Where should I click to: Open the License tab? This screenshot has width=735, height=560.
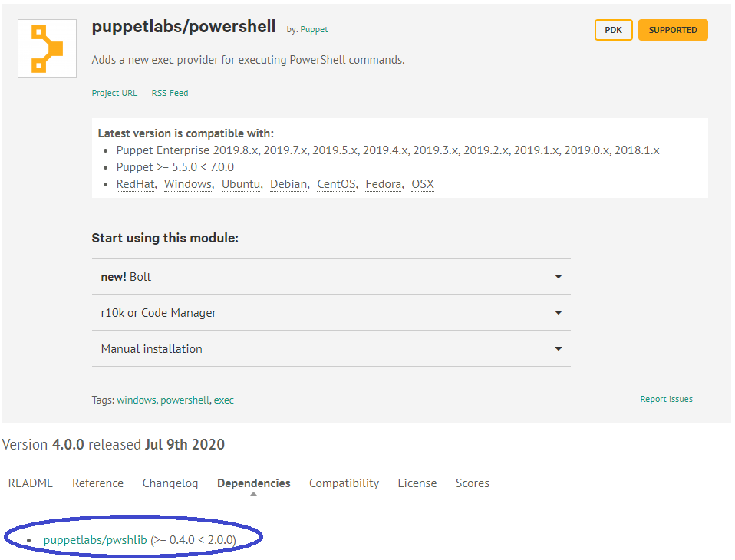[417, 483]
